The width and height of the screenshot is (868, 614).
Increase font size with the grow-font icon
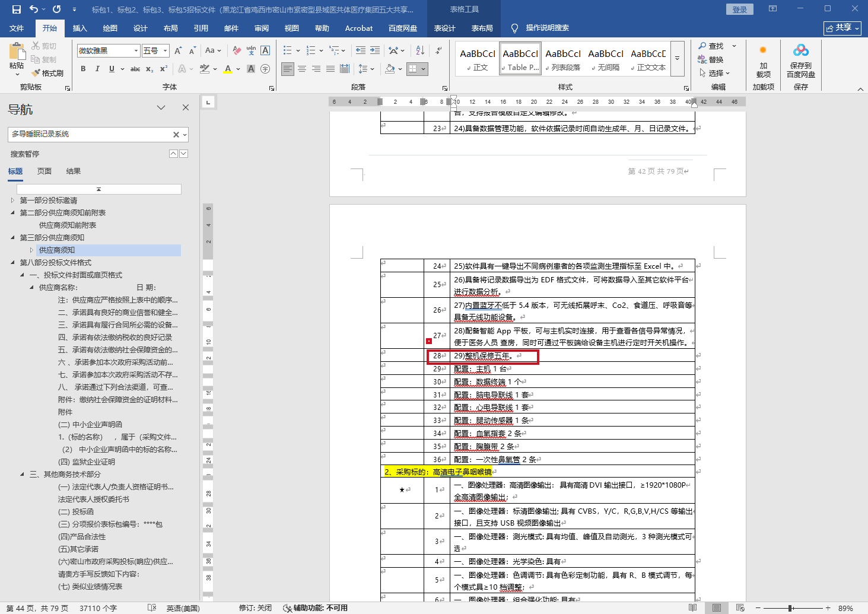177,51
